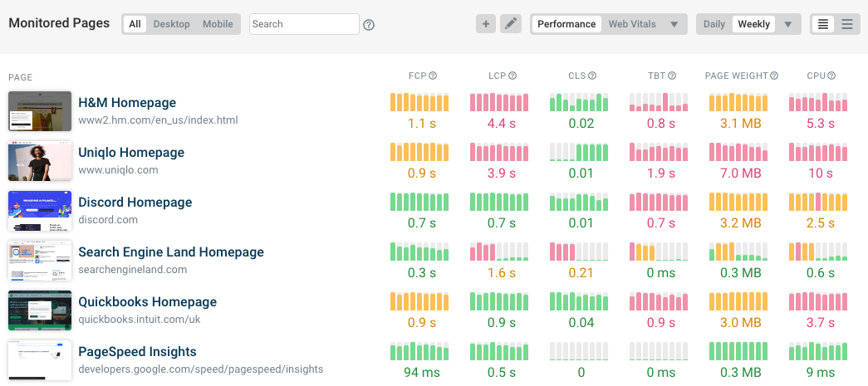The height and width of the screenshot is (386, 868).
Task: Click the quickbooks.intuit.com/uk URL text
Action: [x=140, y=320]
